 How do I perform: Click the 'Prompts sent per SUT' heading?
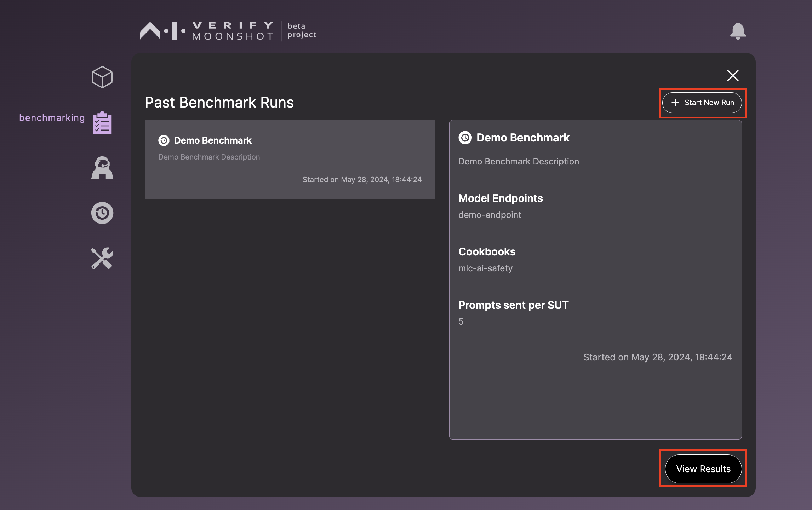point(513,305)
